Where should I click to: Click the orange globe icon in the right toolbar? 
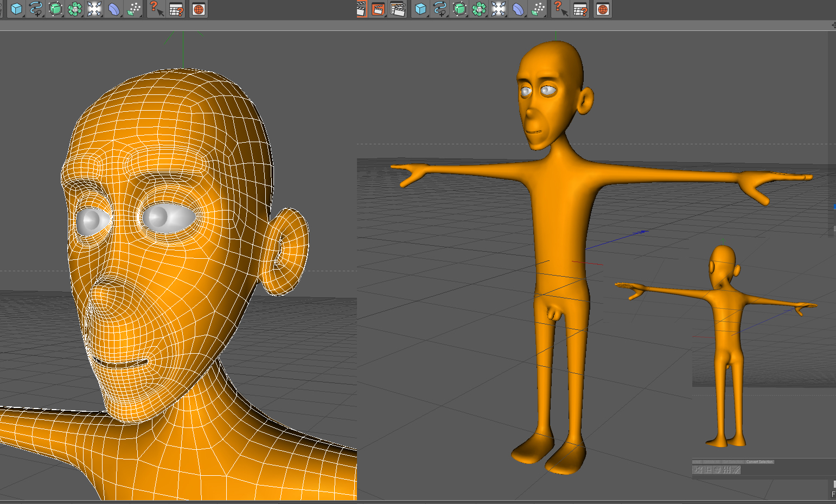[x=603, y=9]
